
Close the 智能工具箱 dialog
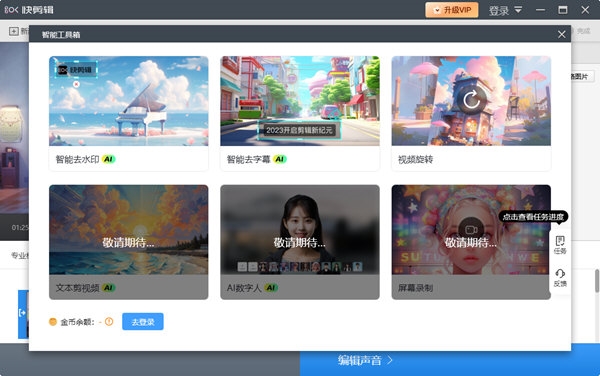point(561,34)
